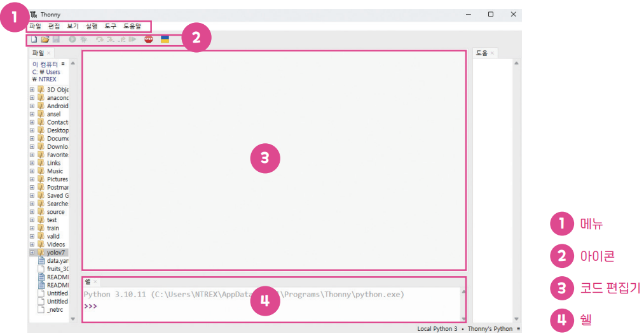Click the 이 컴퓨터 path link

[x=45, y=64]
